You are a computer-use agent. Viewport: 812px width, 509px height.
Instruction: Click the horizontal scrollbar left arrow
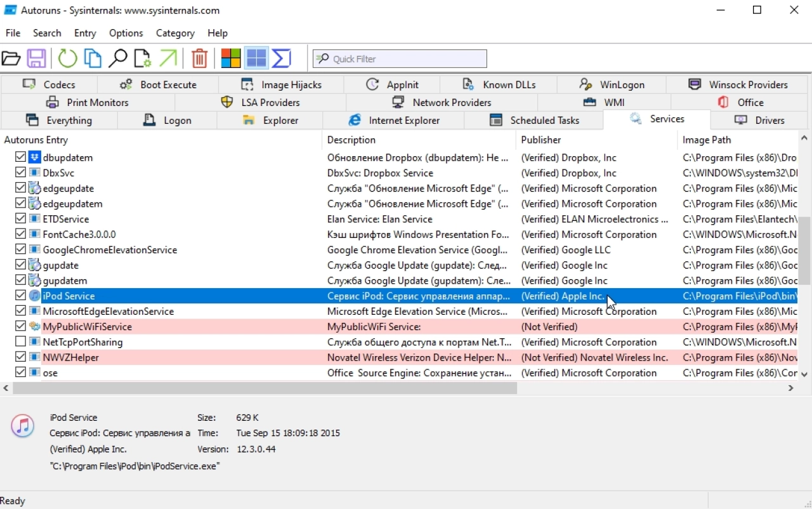tap(6, 388)
